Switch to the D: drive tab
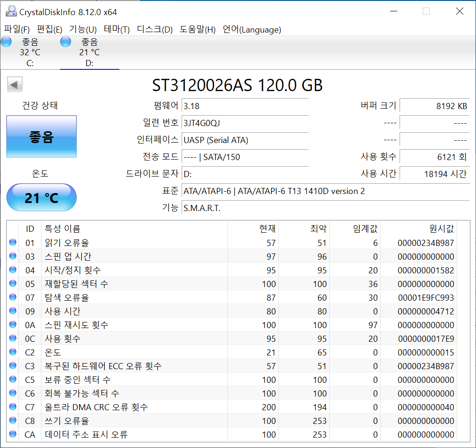 [x=90, y=52]
